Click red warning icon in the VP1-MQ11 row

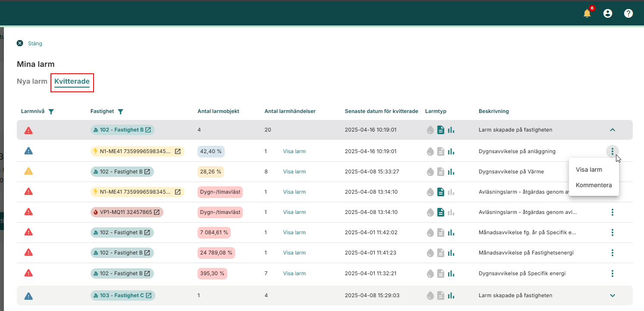coord(28,212)
